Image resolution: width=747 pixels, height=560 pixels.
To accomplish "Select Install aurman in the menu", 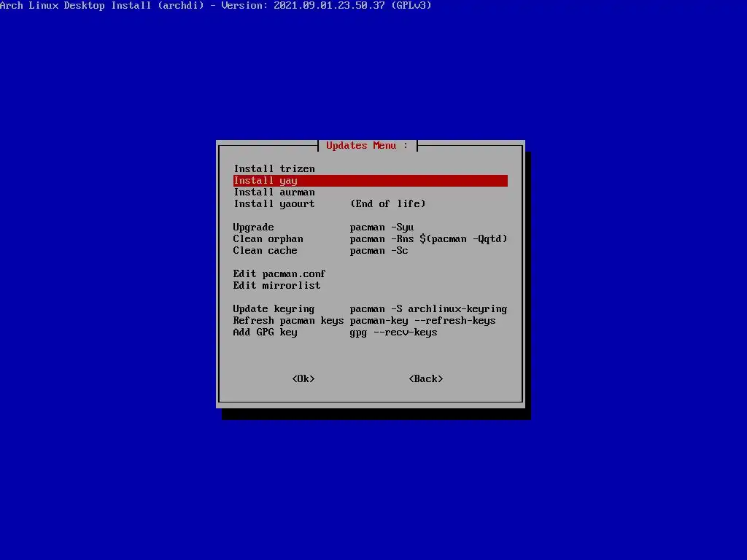I will (370, 192).
